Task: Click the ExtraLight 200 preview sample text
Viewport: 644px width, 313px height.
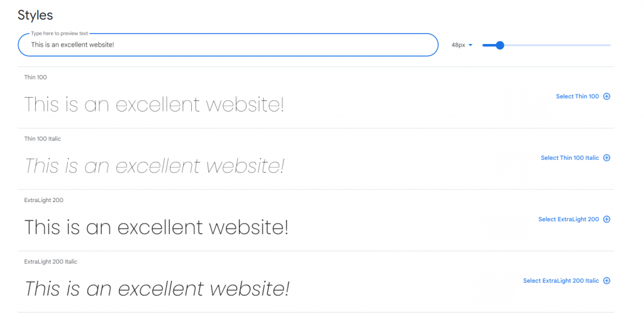Action: [156, 227]
